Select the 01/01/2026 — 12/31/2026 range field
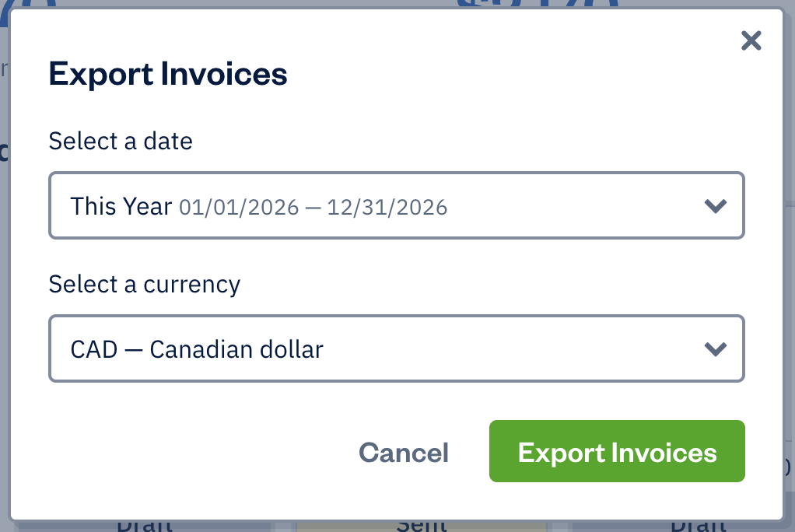 pyautogui.click(x=311, y=205)
